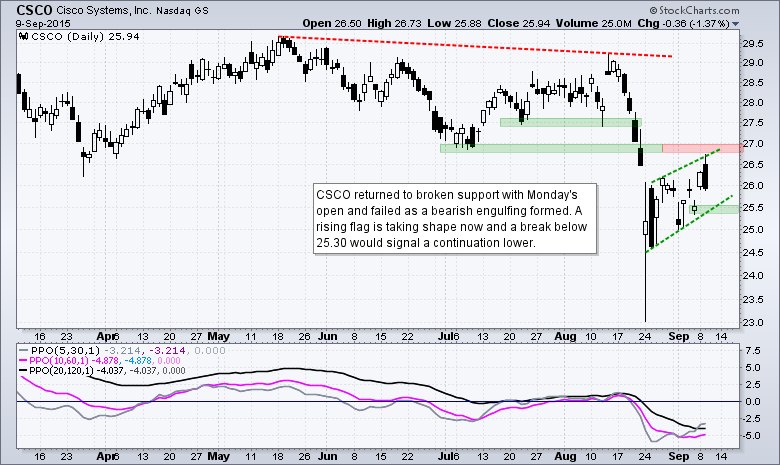
Task: Click Sep on the PPO panel date axis
Action: tap(679, 456)
